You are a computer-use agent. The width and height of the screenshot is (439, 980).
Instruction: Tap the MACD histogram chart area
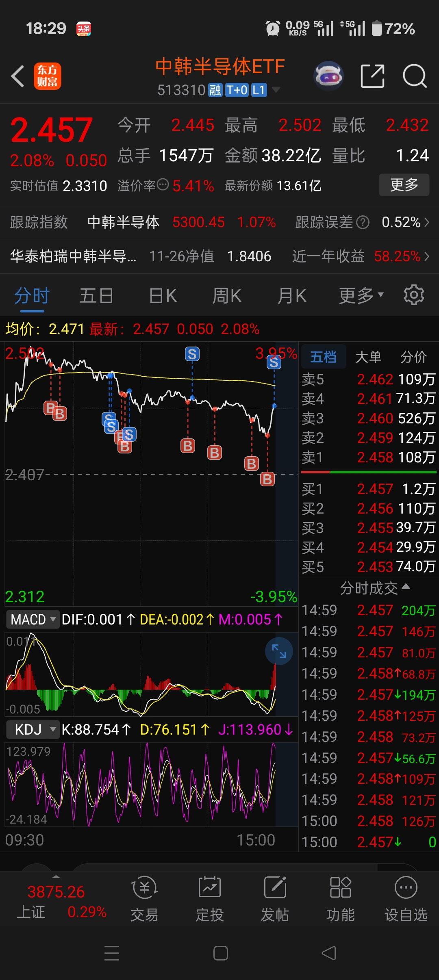(x=151, y=674)
